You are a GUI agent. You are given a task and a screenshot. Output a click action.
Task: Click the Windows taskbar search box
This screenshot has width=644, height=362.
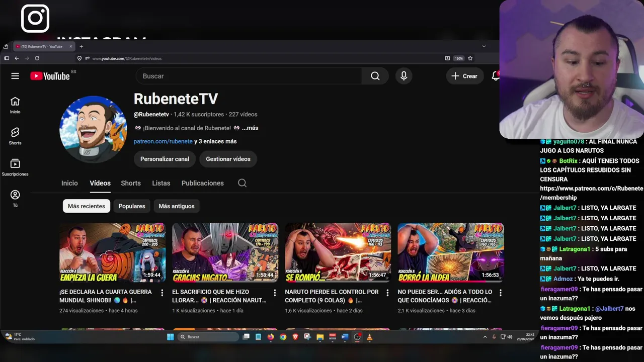coord(208,337)
